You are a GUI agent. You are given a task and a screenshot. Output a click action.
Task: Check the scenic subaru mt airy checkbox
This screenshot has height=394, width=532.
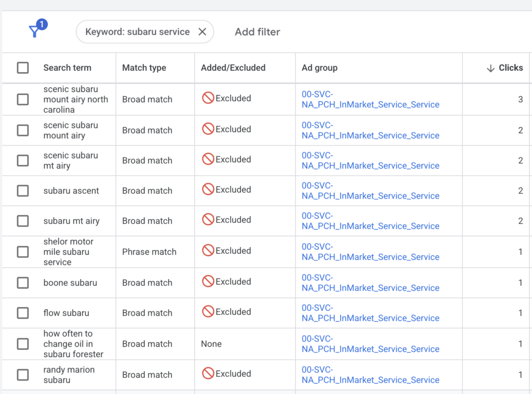(x=23, y=160)
